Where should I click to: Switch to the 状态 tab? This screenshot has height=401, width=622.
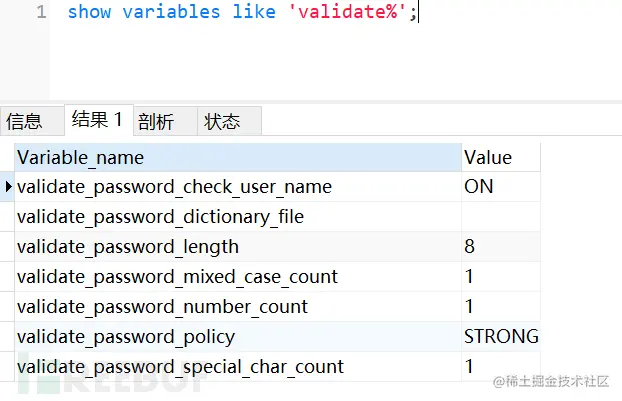[x=229, y=121]
